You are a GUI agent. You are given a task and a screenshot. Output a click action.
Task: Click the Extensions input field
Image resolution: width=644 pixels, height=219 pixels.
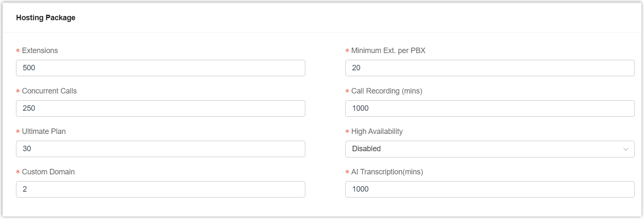point(160,68)
